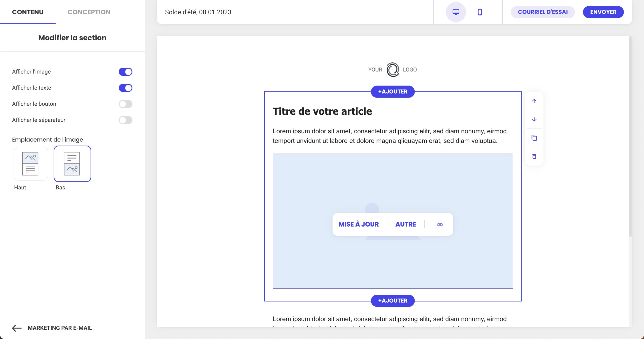This screenshot has height=339, width=644.
Task: Click COURRIEL D'ESSAI button
Action: pyautogui.click(x=543, y=12)
